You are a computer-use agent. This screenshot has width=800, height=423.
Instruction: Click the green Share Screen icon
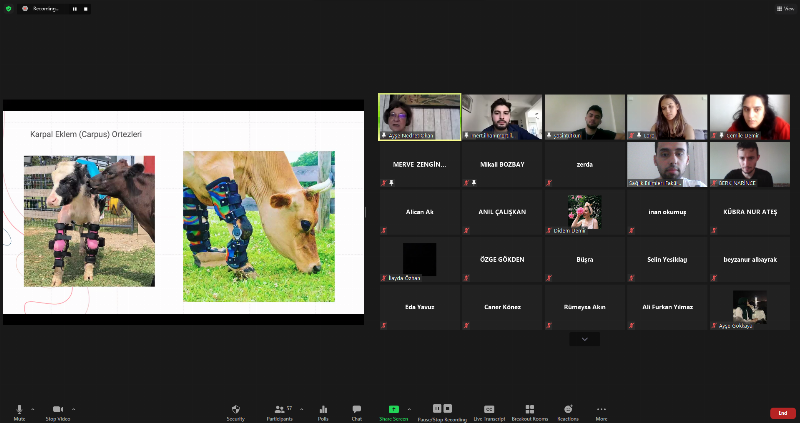click(x=394, y=409)
